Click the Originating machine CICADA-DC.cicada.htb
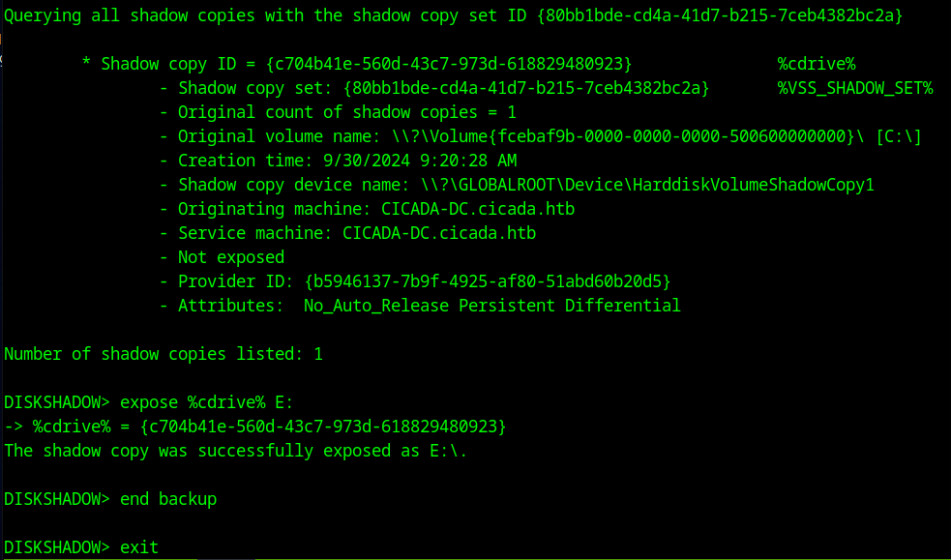The height and width of the screenshot is (560, 951). coord(460,209)
